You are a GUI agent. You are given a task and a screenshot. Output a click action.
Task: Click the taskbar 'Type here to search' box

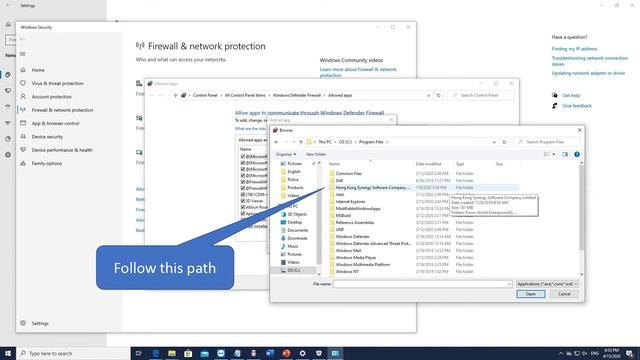pos(73,353)
